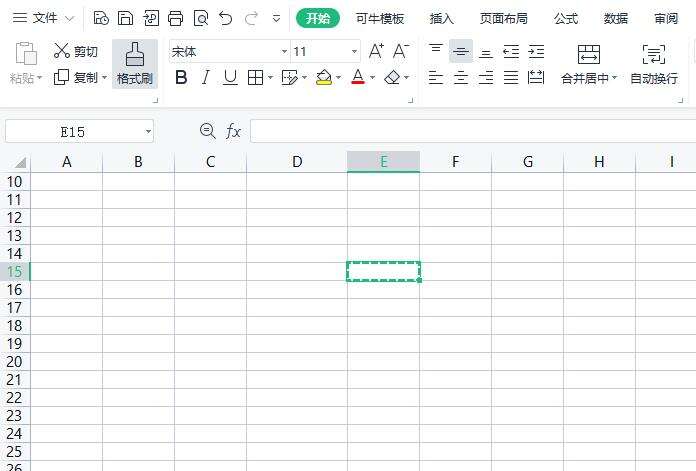696x471 pixels.
Task: Align text left icon
Action: (x=436, y=78)
